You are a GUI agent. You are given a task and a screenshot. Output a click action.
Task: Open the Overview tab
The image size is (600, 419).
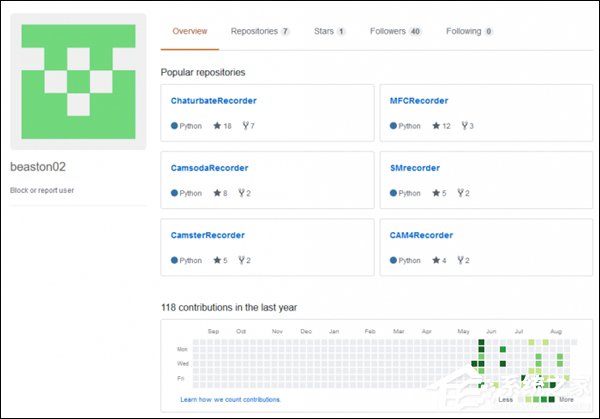click(x=190, y=32)
